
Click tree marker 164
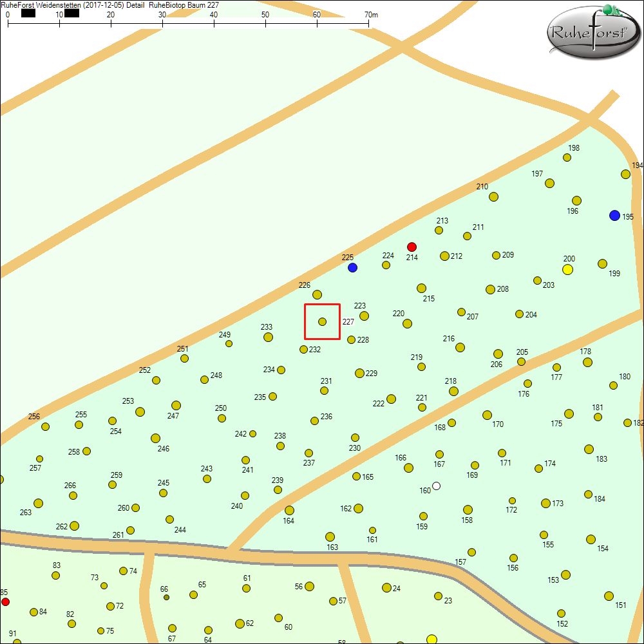tap(289, 510)
